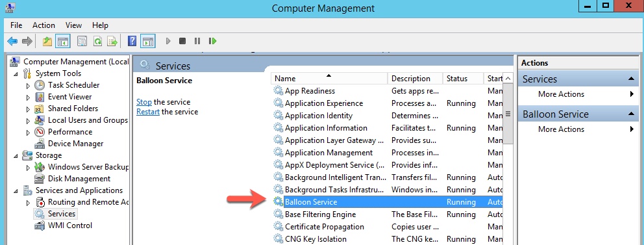Open the View menu
This screenshot has width=644, height=245.
pos(73,25)
